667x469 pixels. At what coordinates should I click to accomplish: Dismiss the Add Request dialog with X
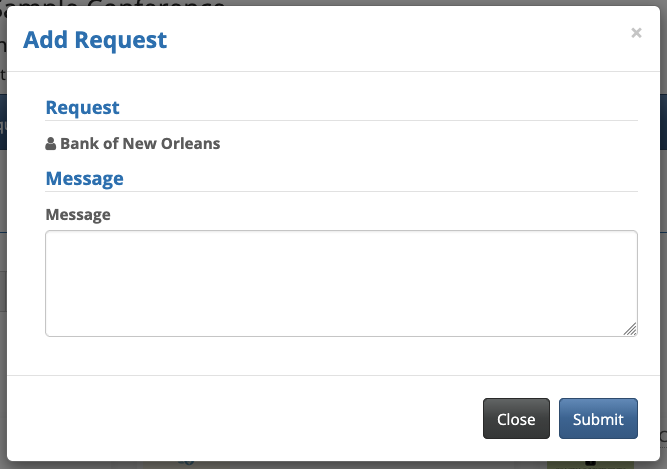(636, 33)
